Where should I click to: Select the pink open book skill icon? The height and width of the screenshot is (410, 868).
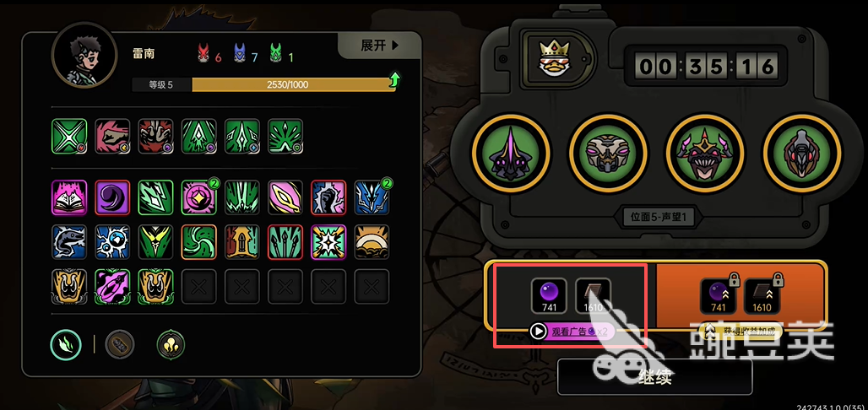[x=69, y=197]
